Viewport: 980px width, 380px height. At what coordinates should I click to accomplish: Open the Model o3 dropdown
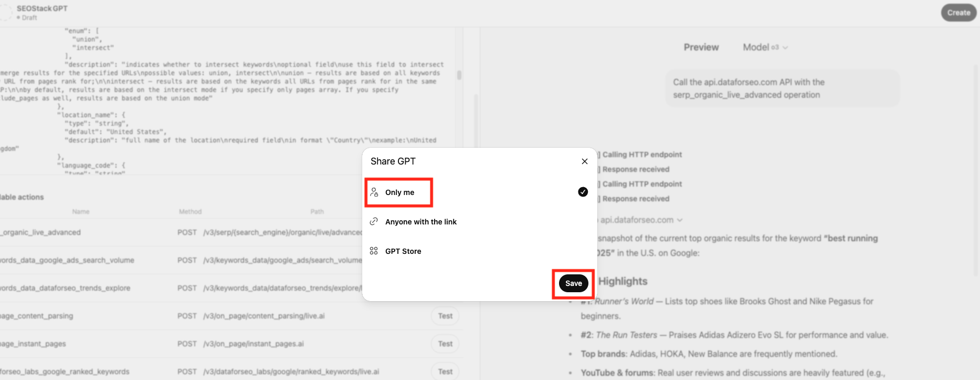coord(765,47)
